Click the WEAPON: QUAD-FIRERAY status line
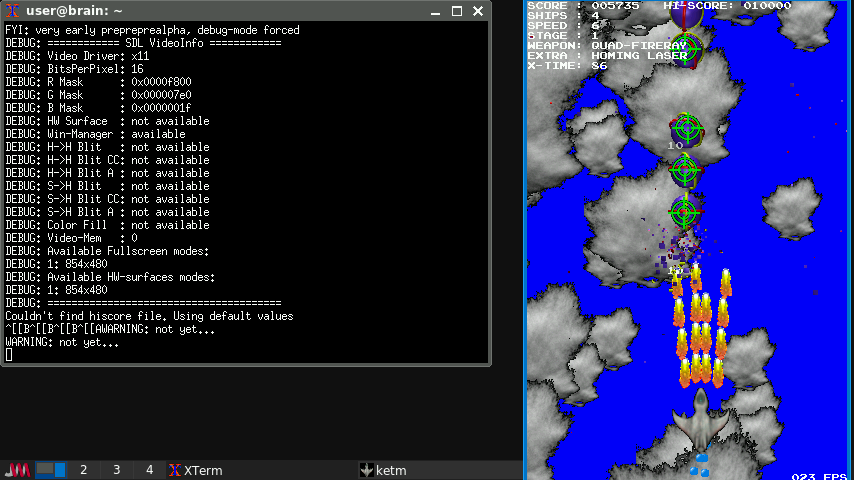Image resolution: width=854 pixels, height=480 pixels. [607, 45]
